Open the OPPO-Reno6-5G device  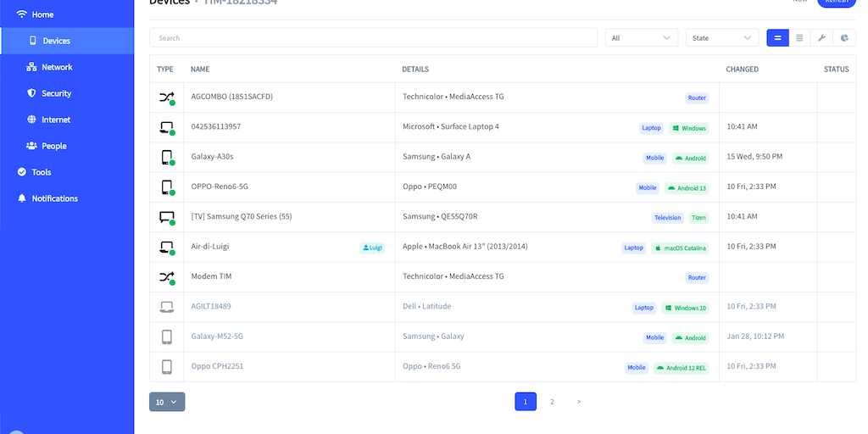click(x=220, y=186)
